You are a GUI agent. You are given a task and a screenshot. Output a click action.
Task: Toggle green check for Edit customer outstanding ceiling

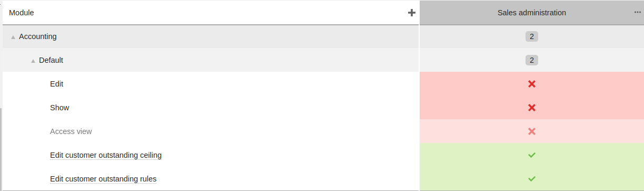[532, 155]
